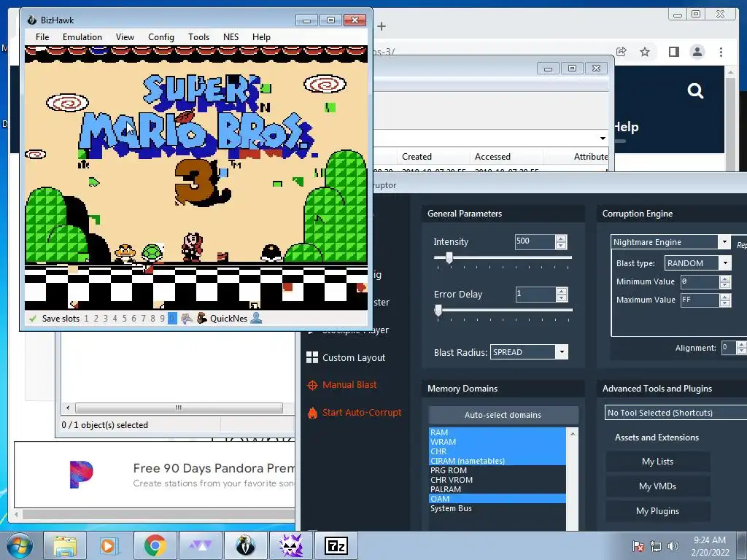This screenshot has width=747, height=560.
Task: Click the search magnifier icon on webpage
Action: tap(695, 90)
